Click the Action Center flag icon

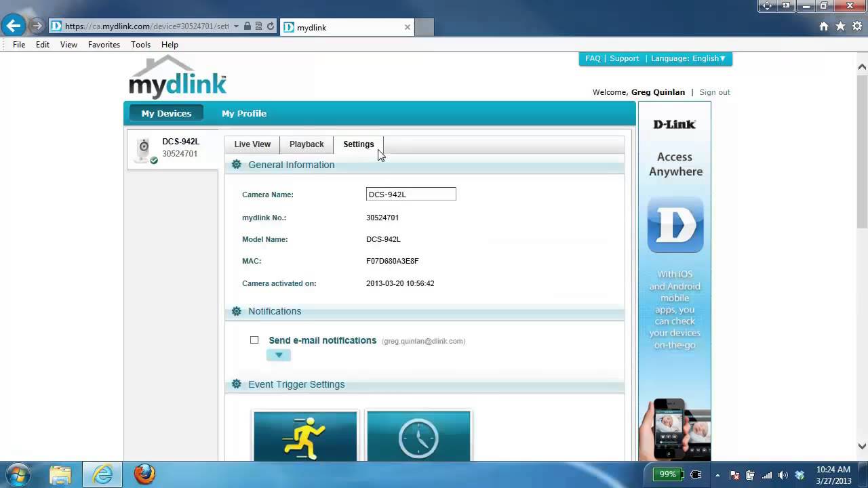pos(734,475)
